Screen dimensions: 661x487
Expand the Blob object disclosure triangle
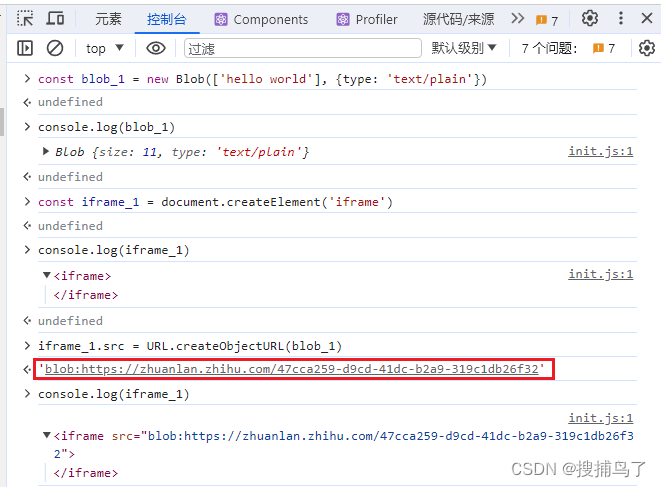tap(46, 151)
